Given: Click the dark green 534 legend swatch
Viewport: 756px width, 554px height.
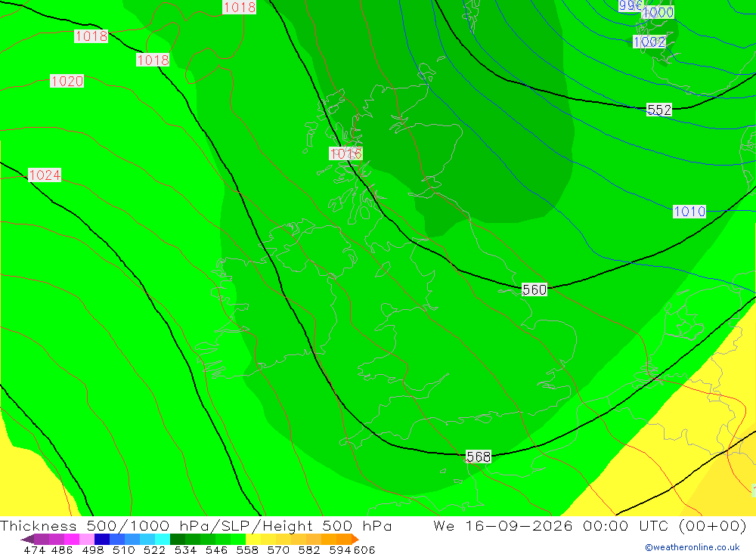Looking at the screenshot, I should (178, 539).
